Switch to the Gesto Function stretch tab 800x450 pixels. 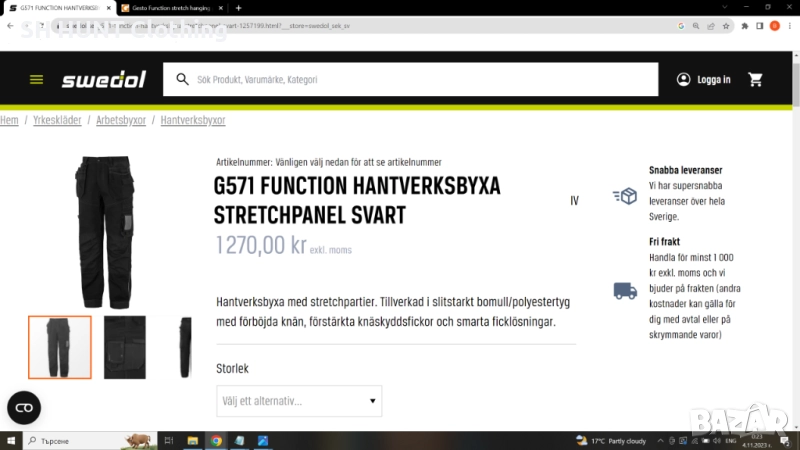pyautogui.click(x=170, y=7)
